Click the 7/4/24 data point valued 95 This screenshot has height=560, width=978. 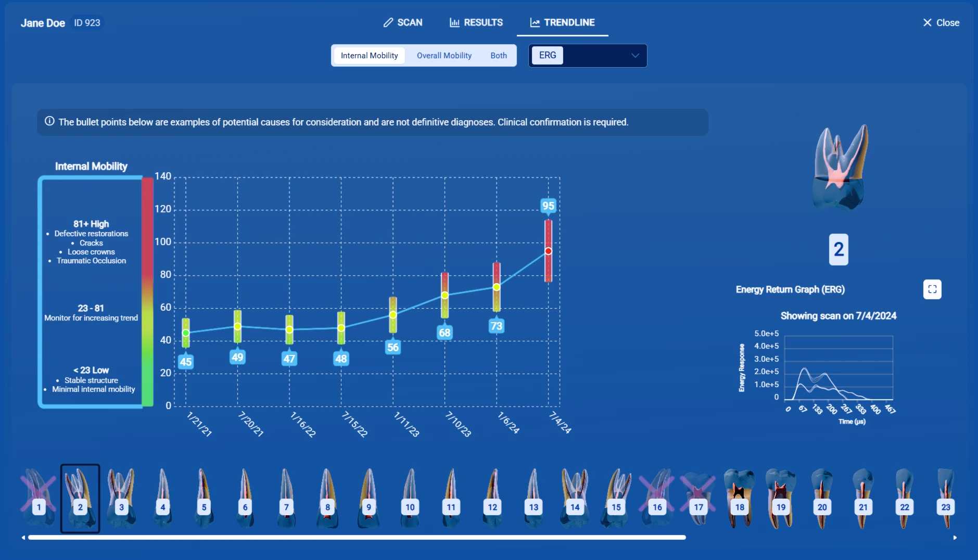point(548,251)
